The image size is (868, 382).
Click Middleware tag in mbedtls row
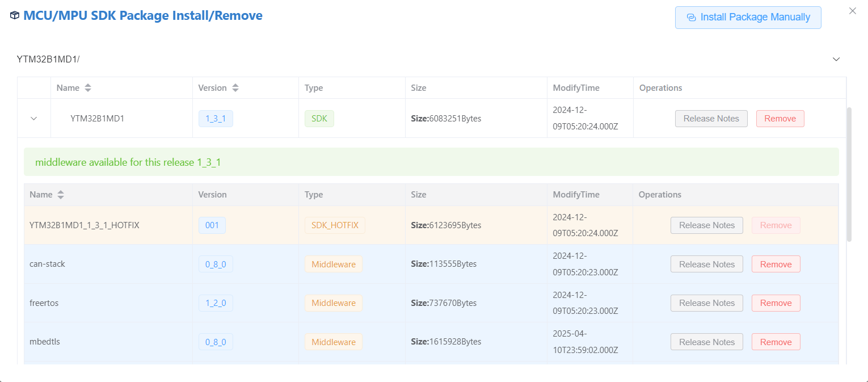pyautogui.click(x=334, y=342)
